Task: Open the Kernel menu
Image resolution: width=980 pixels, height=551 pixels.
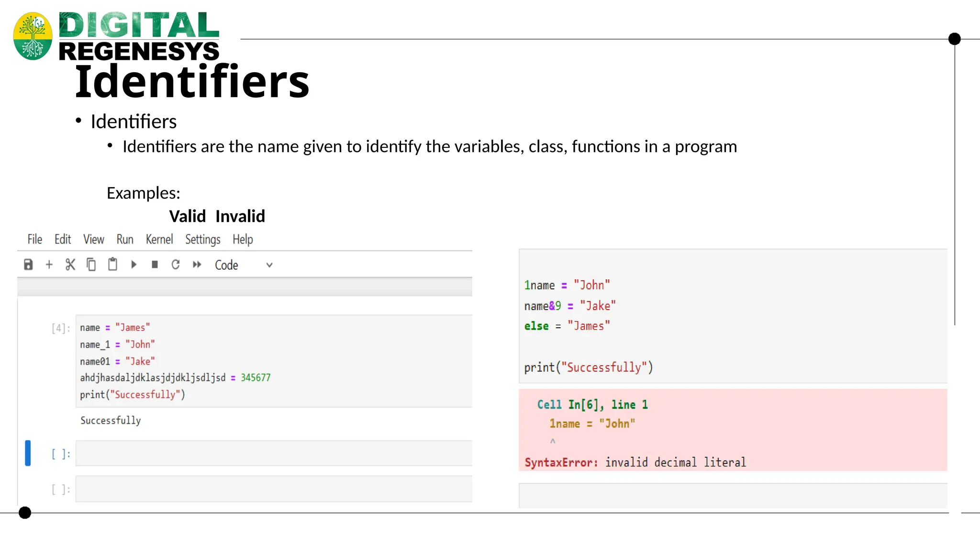Action: click(x=159, y=239)
